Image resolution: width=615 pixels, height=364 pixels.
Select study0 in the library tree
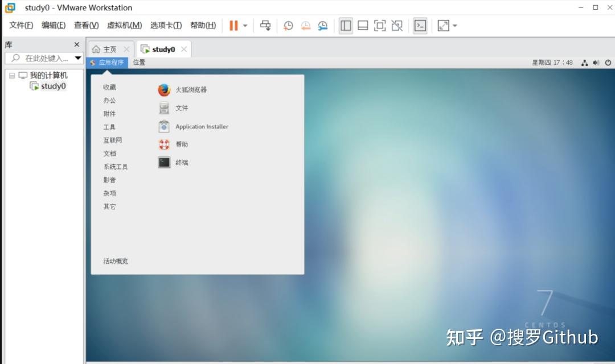tap(53, 86)
